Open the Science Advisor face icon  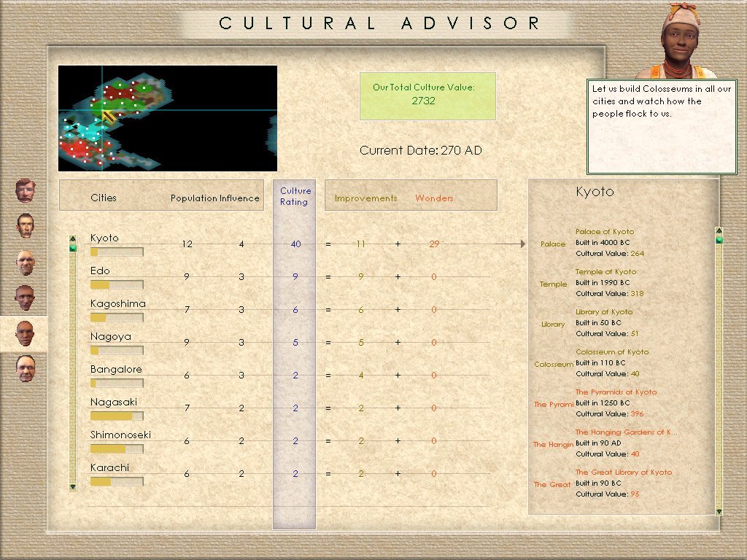click(26, 368)
